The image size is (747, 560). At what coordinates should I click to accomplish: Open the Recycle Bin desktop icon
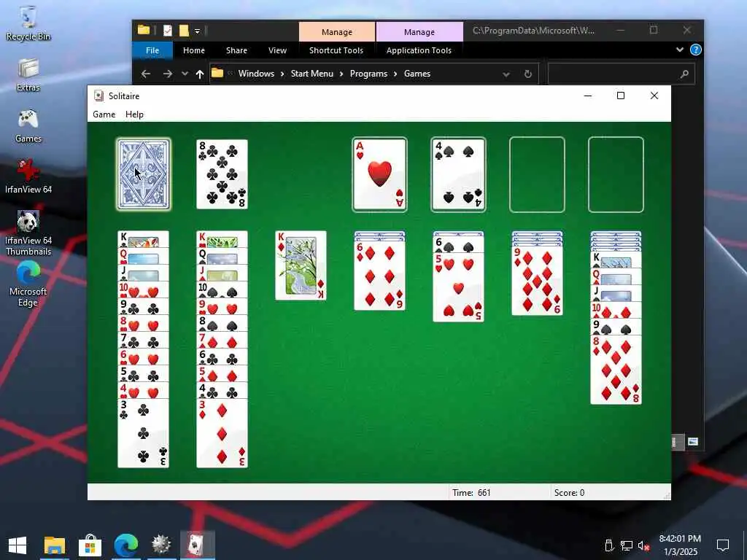(28, 23)
